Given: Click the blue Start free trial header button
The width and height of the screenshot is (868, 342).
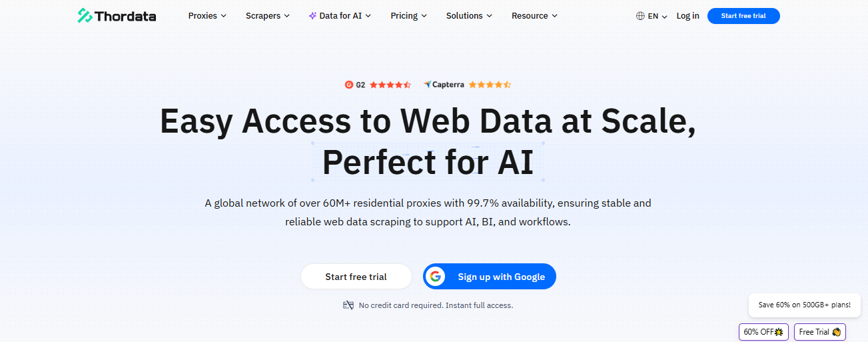Looking at the screenshot, I should (743, 16).
